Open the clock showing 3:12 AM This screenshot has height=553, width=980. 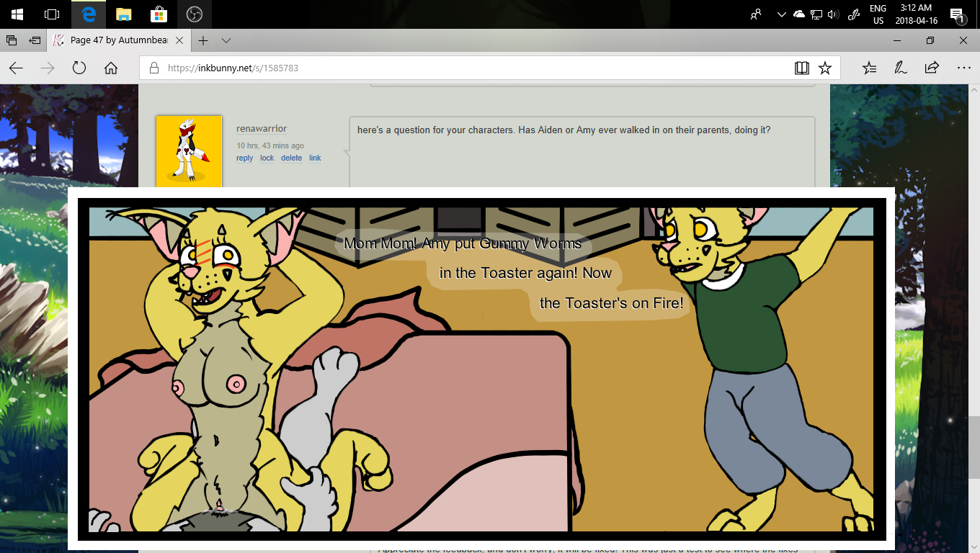click(916, 14)
